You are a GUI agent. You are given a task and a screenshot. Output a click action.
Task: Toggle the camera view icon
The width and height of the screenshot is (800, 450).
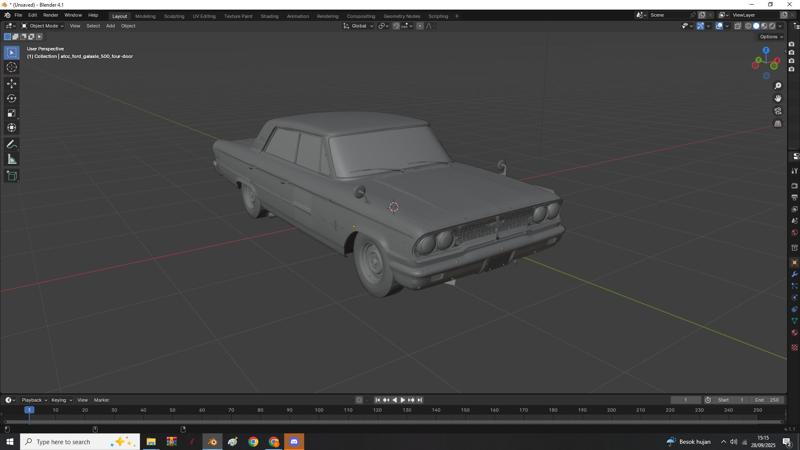tap(778, 111)
